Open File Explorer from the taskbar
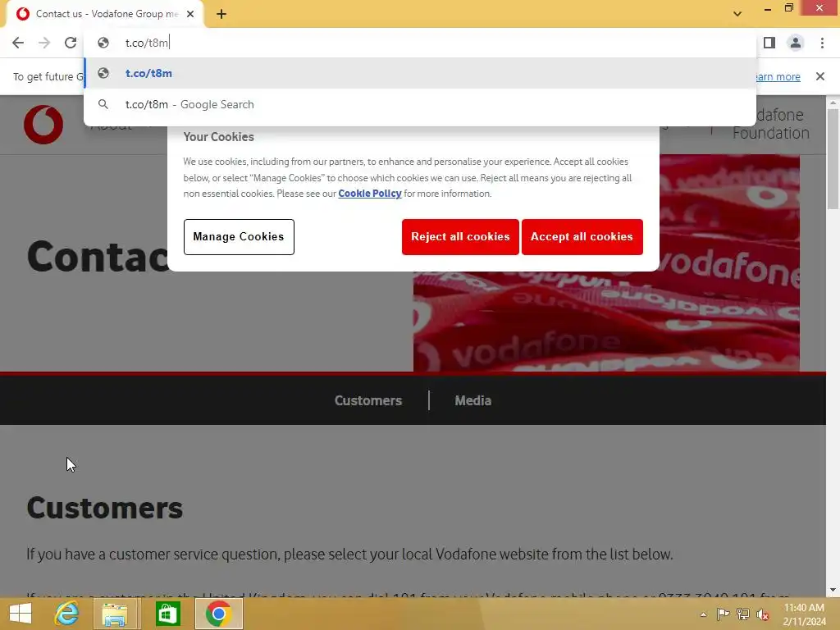 pos(115,614)
